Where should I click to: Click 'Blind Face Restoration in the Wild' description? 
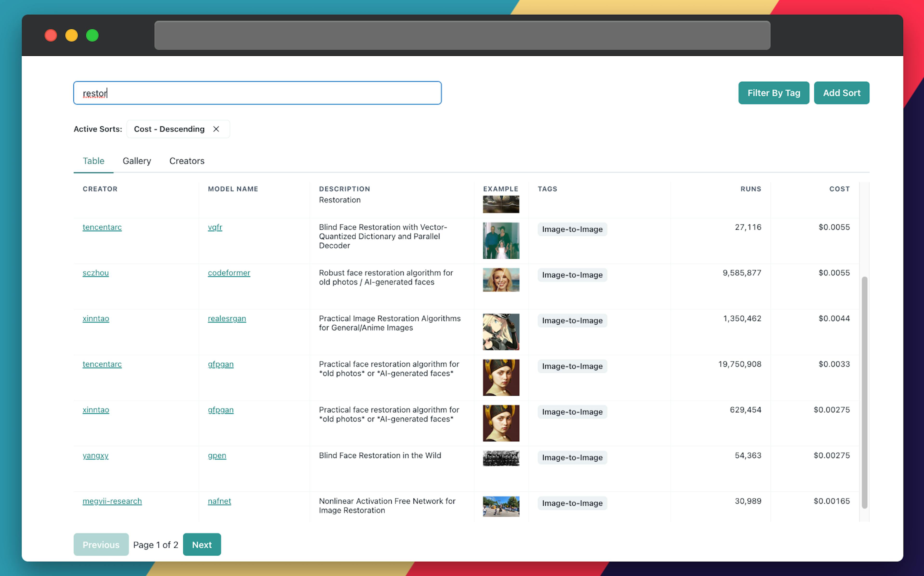pos(380,456)
